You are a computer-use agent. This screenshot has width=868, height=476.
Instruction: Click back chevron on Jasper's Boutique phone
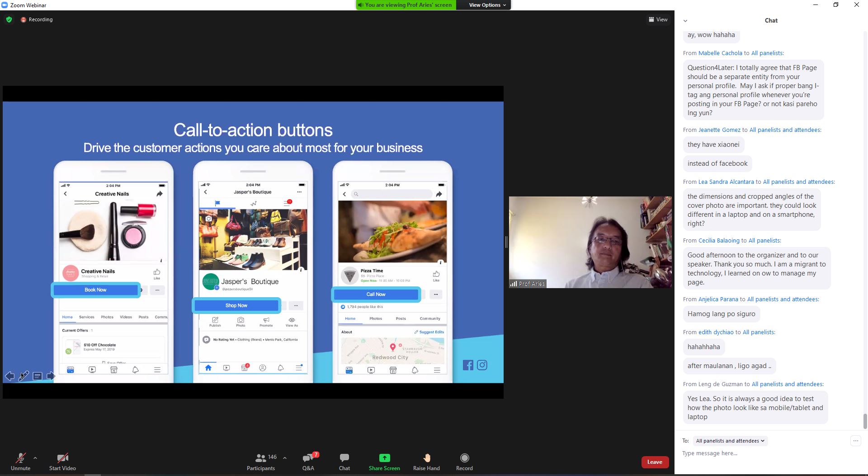[x=205, y=192]
